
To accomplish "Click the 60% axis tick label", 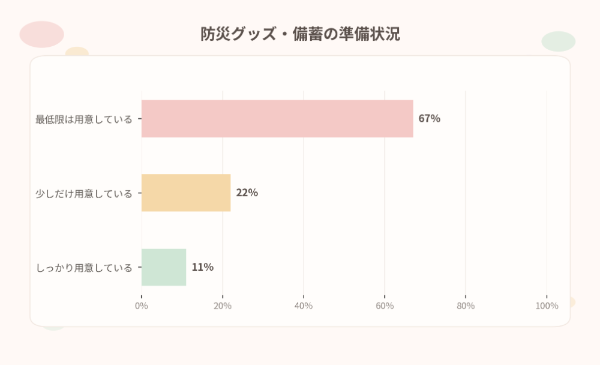I will (x=385, y=306).
